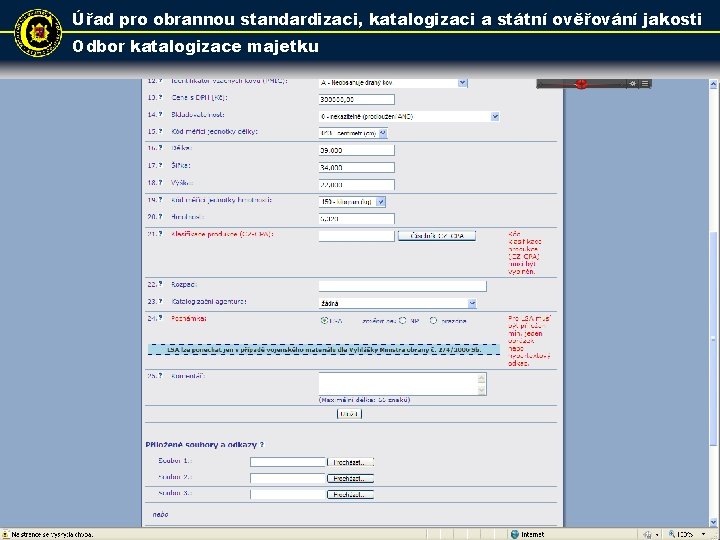Open help for field 17 Šířka
720x540 pixels.
161,165
